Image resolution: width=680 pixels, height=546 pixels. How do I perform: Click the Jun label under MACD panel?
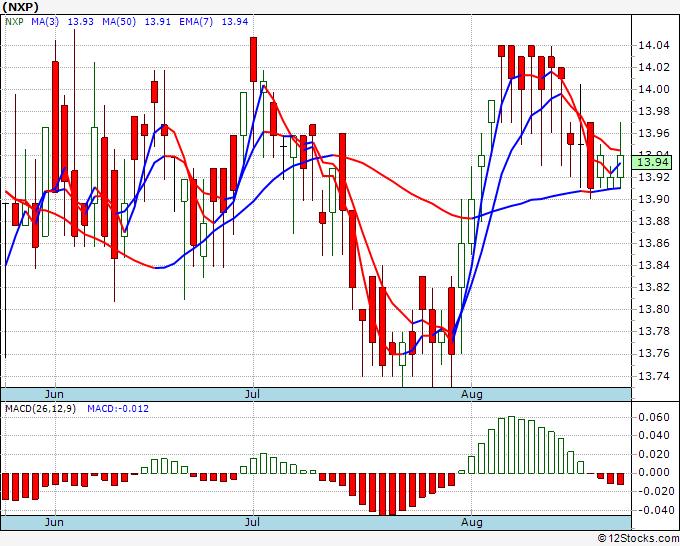(54, 522)
